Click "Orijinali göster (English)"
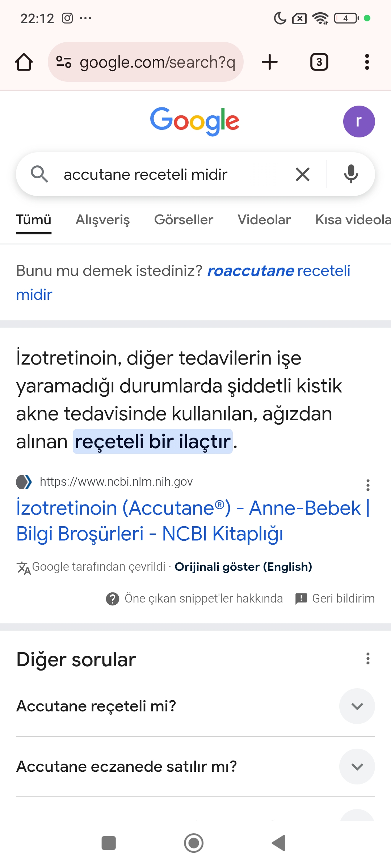This screenshot has width=391, height=868. [243, 567]
